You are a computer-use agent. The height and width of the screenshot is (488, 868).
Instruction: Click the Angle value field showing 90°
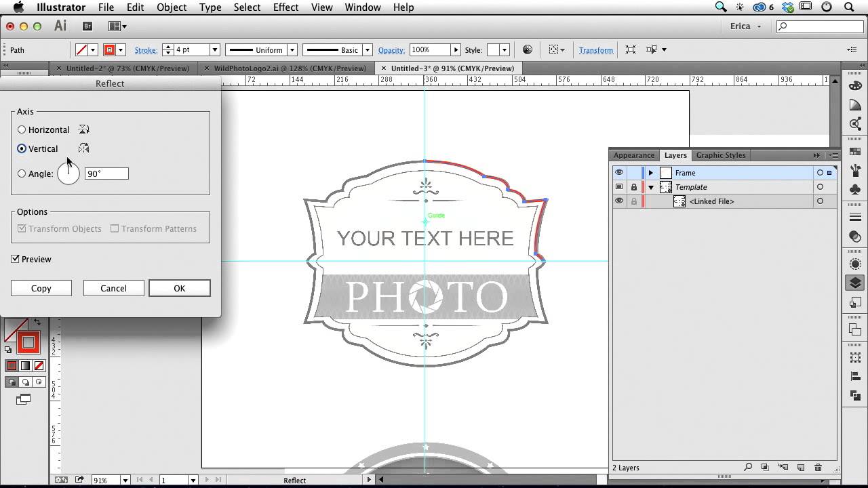point(106,174)
